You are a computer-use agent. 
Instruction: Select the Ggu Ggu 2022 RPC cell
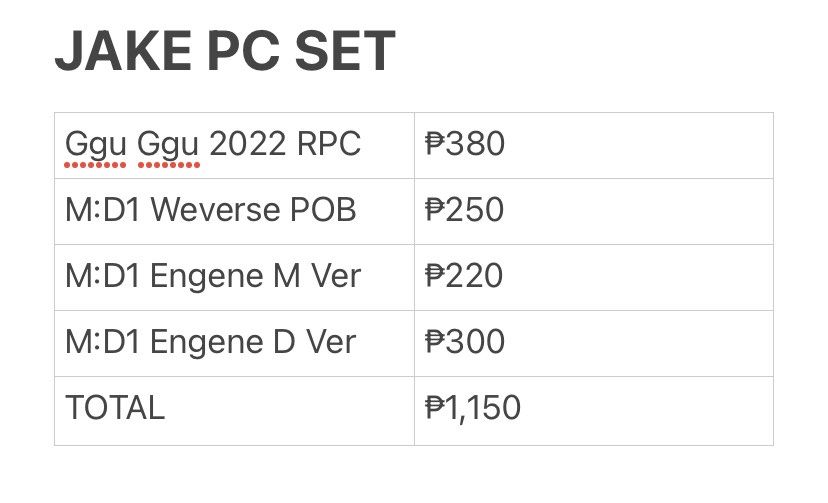(x=234, y=146)
